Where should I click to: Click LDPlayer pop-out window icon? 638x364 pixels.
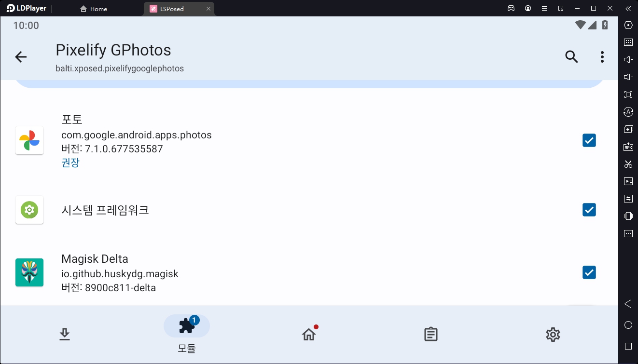tap(561, 8)
